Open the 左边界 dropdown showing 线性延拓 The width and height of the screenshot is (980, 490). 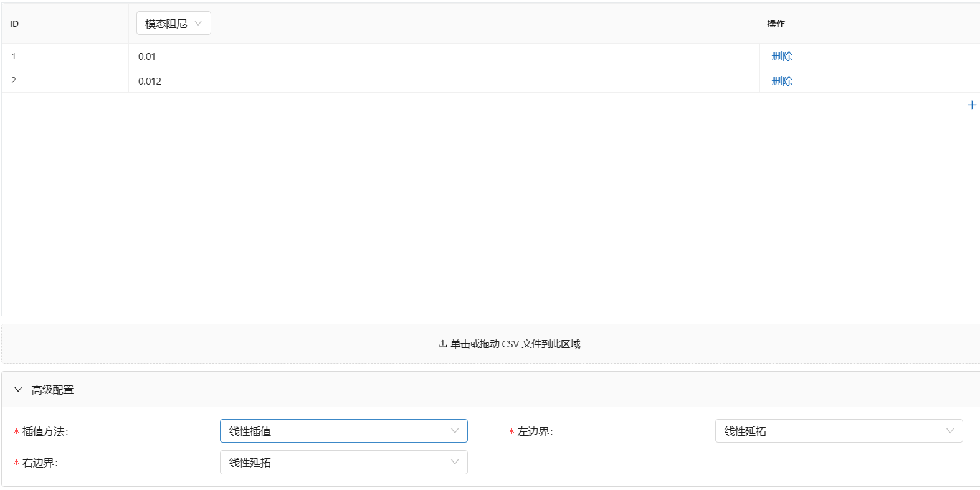coord(839,431)
